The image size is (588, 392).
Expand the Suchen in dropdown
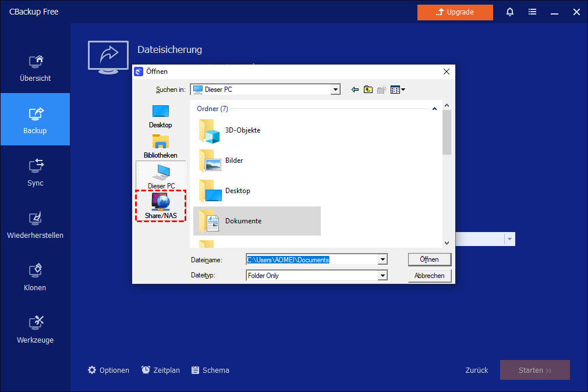pyautogui.click(x=335, y=90)
